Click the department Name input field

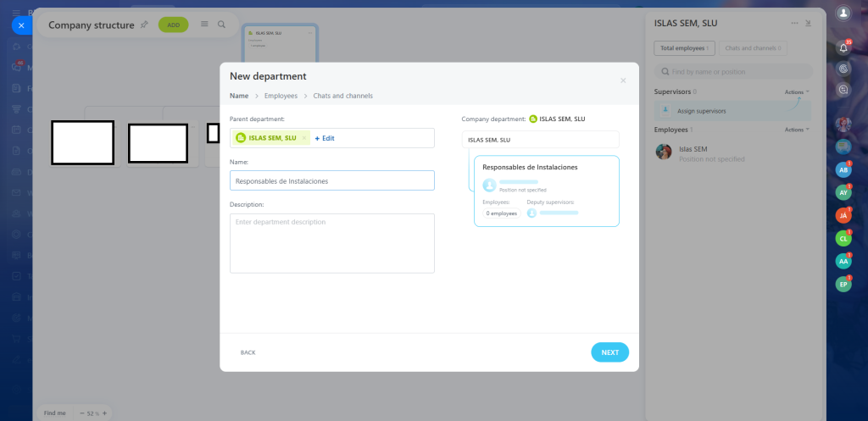pyautogui.click(x=331, y=180)
